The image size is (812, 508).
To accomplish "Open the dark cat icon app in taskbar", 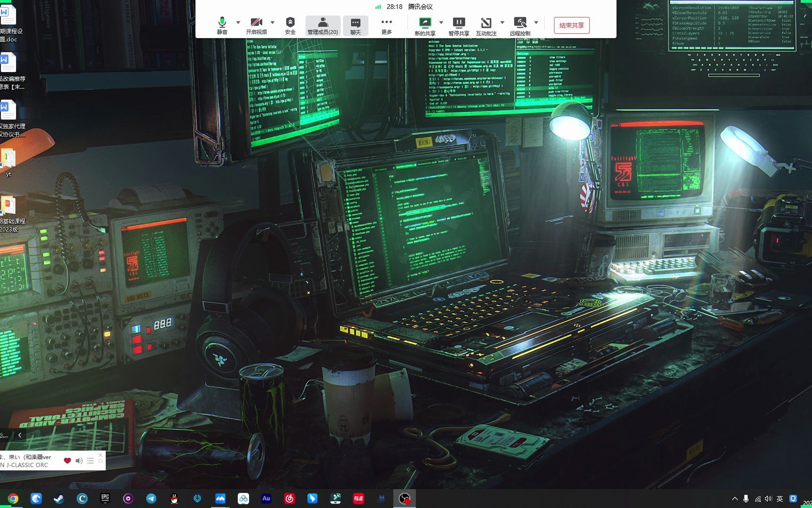I will pyautogui.click(x=382, y=499).
